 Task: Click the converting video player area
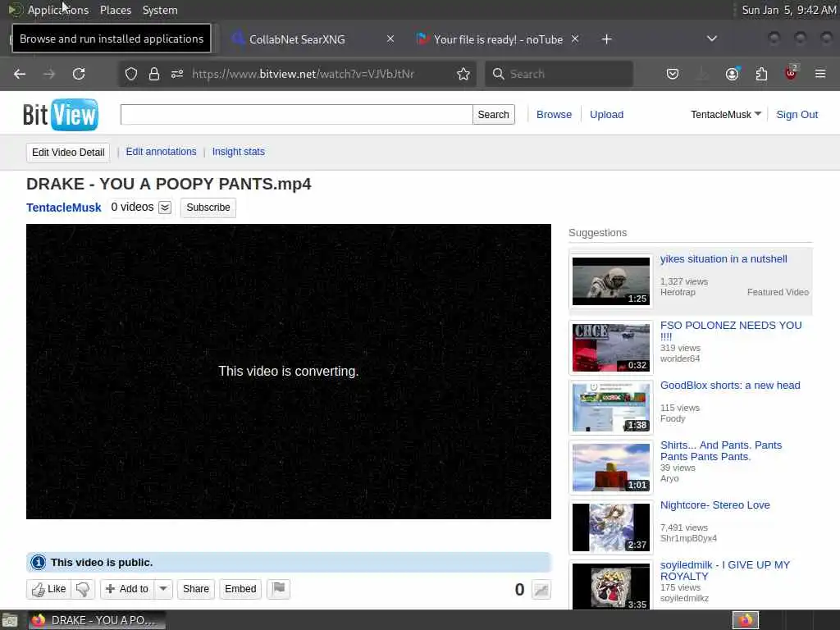pos(288,372)
